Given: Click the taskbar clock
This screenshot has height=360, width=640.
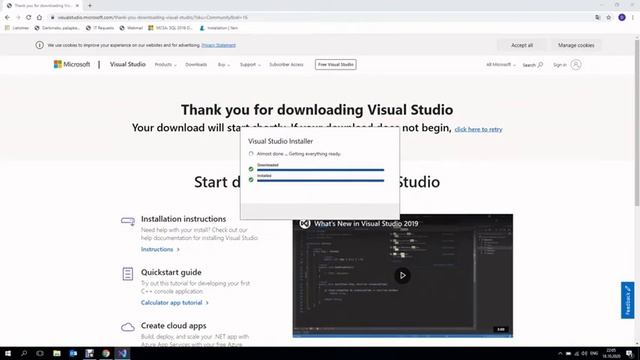Looking at the screenshot, I should [611, 353].
